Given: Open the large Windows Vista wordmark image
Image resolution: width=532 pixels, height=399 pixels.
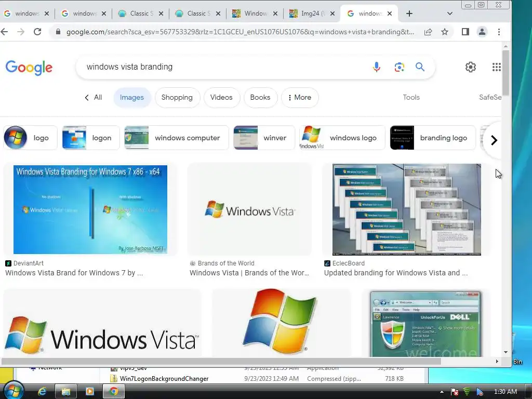Looking at the screenshot, I should pyautogui.click(x=102, y=323).
